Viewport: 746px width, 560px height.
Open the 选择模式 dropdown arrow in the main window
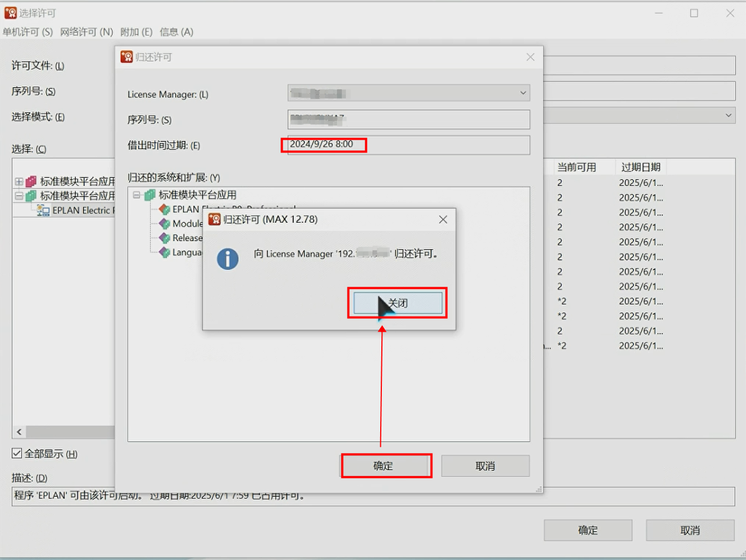click(728, 115)
